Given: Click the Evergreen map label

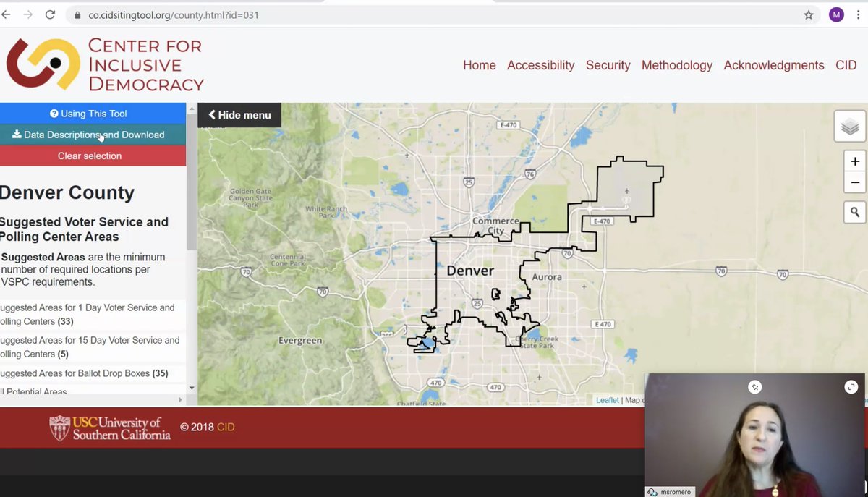Looking at the screenshot, I should (x=300, y=341).
